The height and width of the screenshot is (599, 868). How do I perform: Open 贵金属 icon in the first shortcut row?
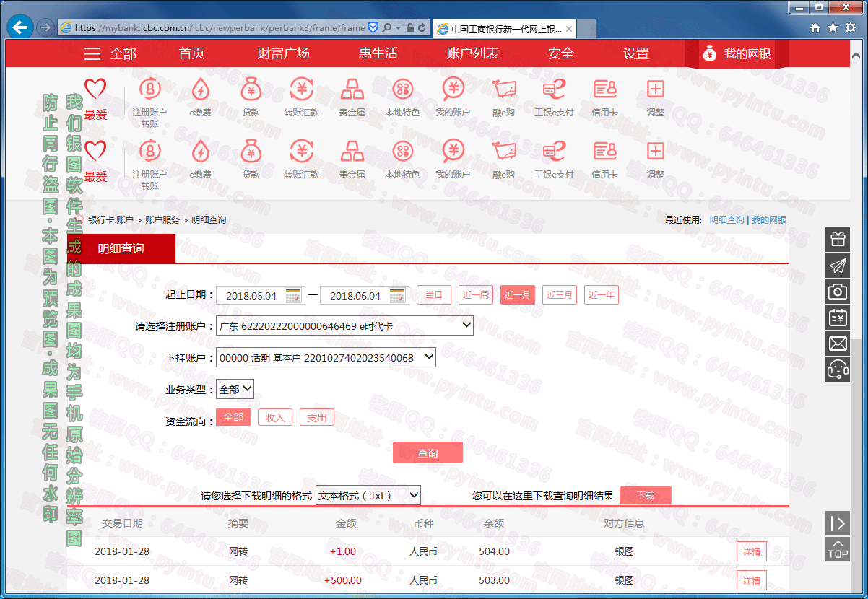pyautogui.click(x=352, y=89)
